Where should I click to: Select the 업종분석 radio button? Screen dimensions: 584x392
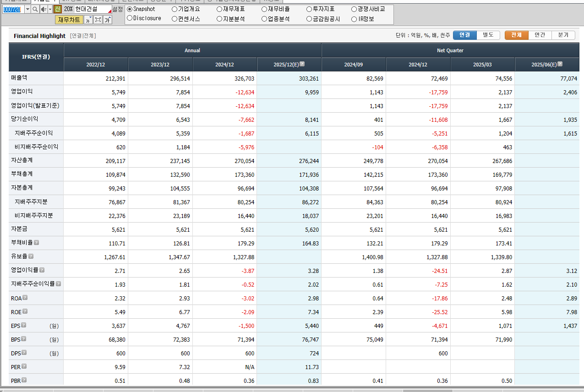264,19
